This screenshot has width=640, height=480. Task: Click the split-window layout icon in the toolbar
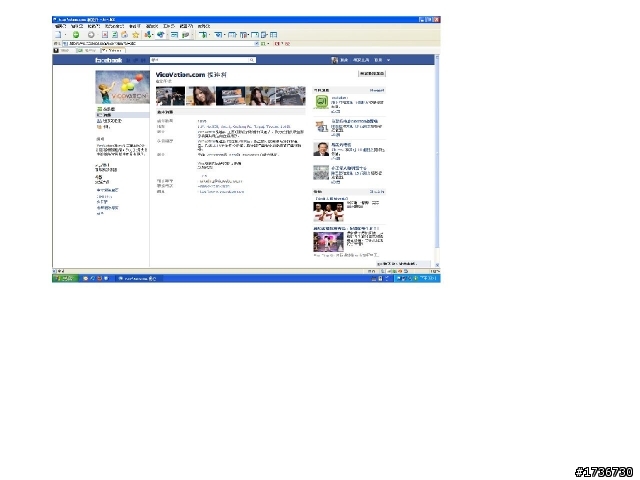(x=232, y=35)
